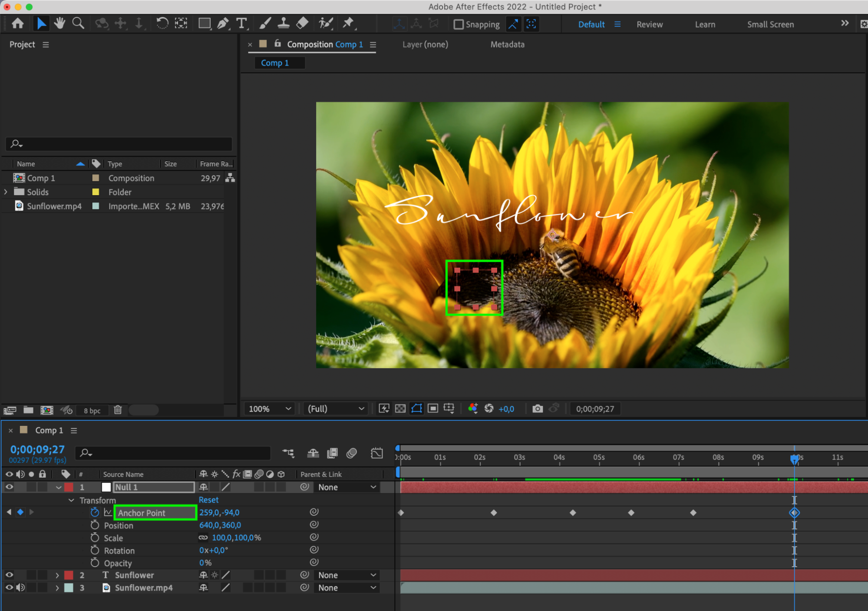868x611 pixels.
Task: Delete selected project item with trash icon
Action: [x=118, y=410]
